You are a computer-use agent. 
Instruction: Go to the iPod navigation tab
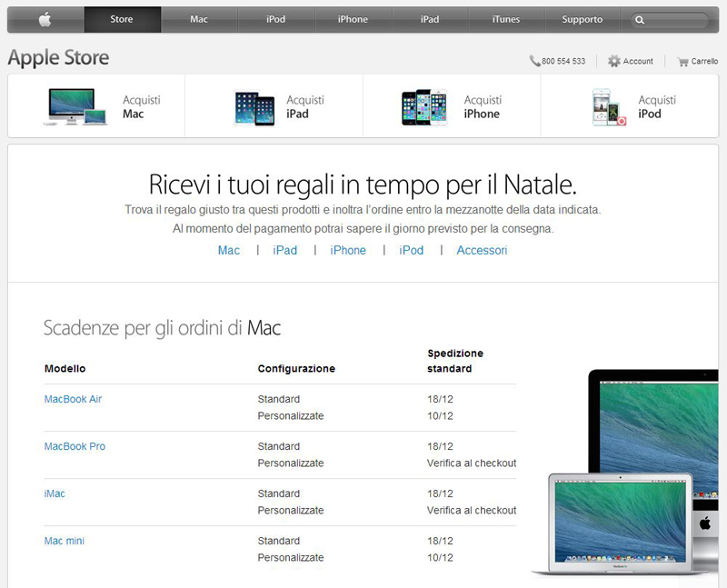[x=276, y=19]
